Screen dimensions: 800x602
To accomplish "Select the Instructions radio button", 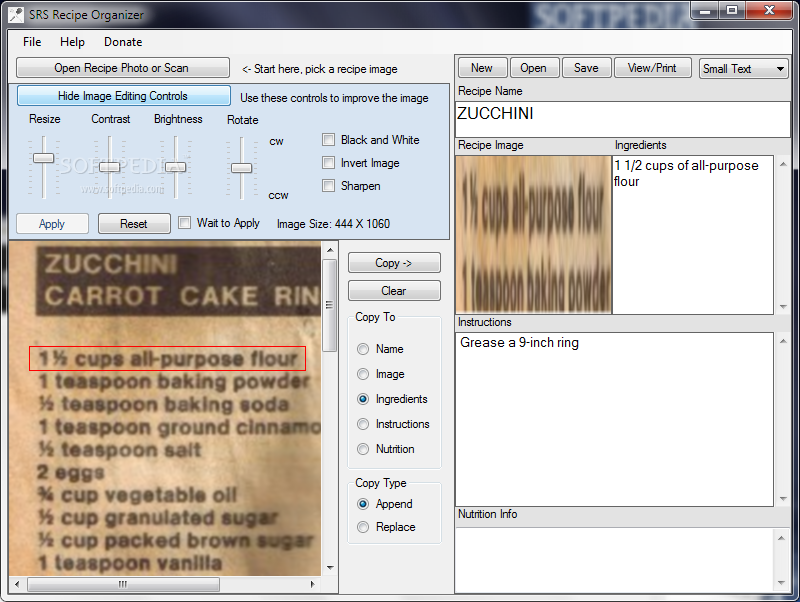I will point(363,424).
